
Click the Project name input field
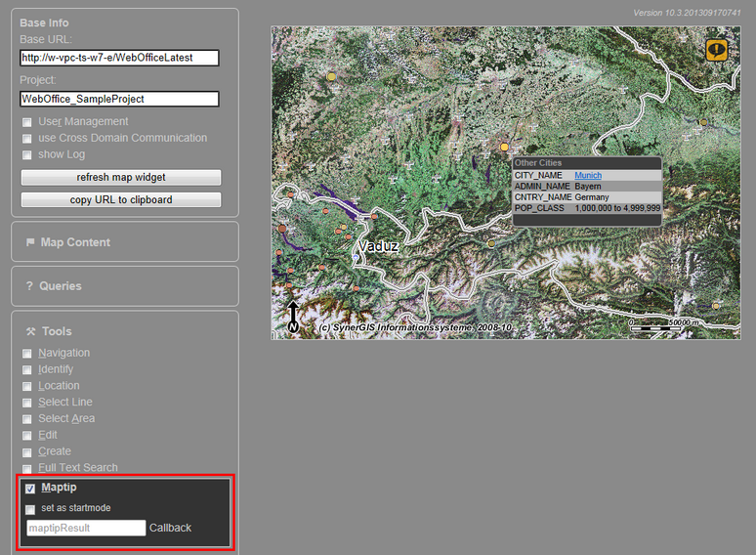tap(119, 99)
